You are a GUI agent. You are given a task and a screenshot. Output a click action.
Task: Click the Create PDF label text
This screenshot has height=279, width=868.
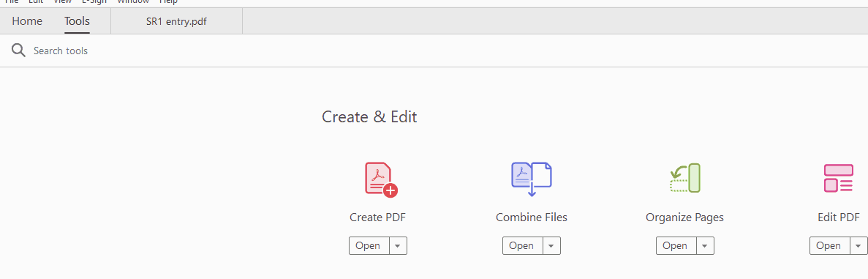pos(378,217)
